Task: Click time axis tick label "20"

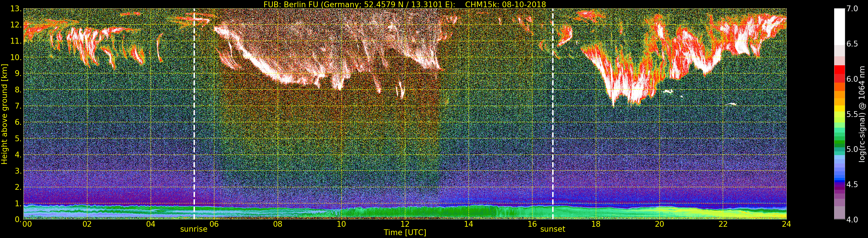Action: (659, 224)
